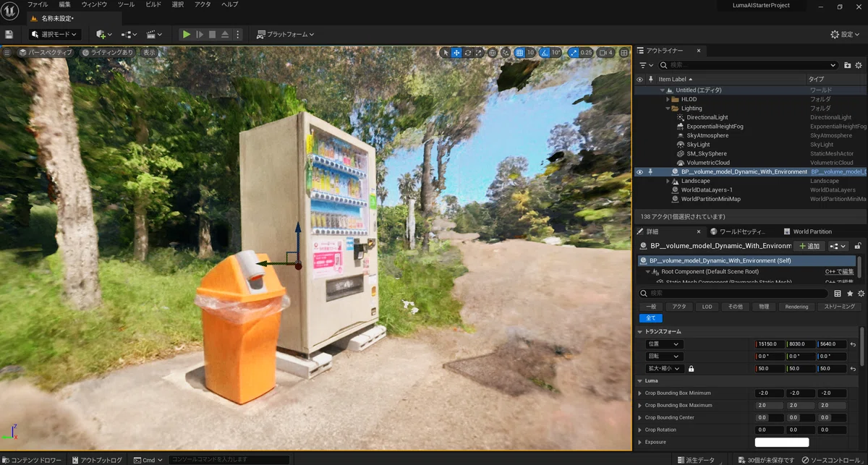Toggle scale lock icon in transform

691,369
